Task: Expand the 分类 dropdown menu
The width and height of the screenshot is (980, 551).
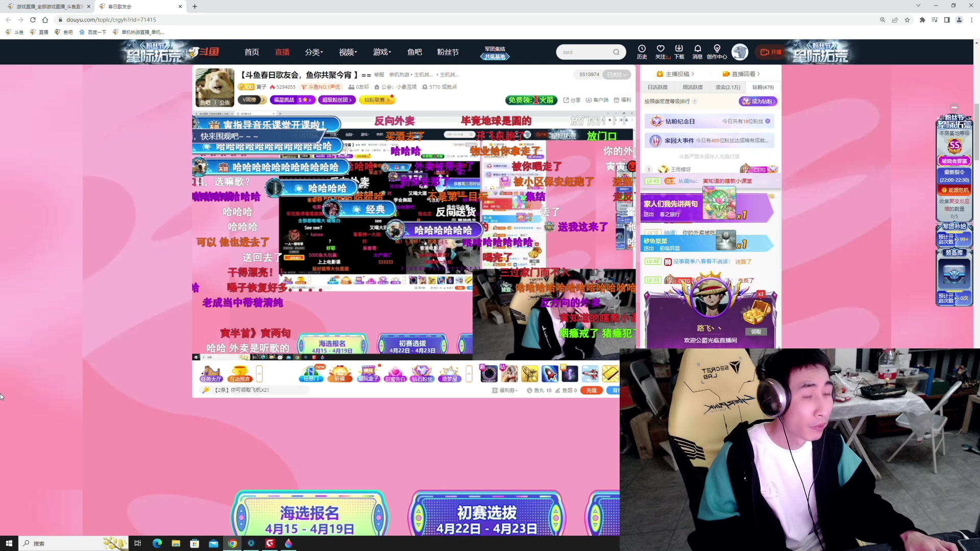Action: (x=313, y=52)
